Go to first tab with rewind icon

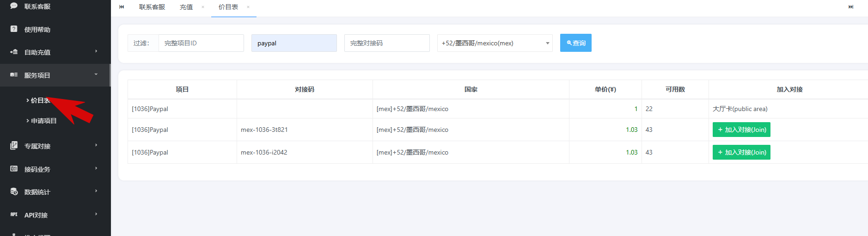point(122,7)
